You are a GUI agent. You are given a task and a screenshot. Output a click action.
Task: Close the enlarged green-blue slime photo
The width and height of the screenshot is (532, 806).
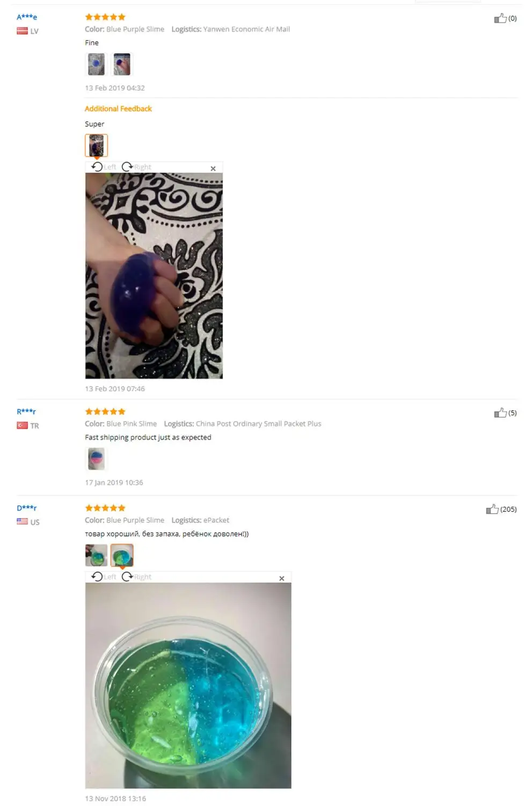pos(282,578)
